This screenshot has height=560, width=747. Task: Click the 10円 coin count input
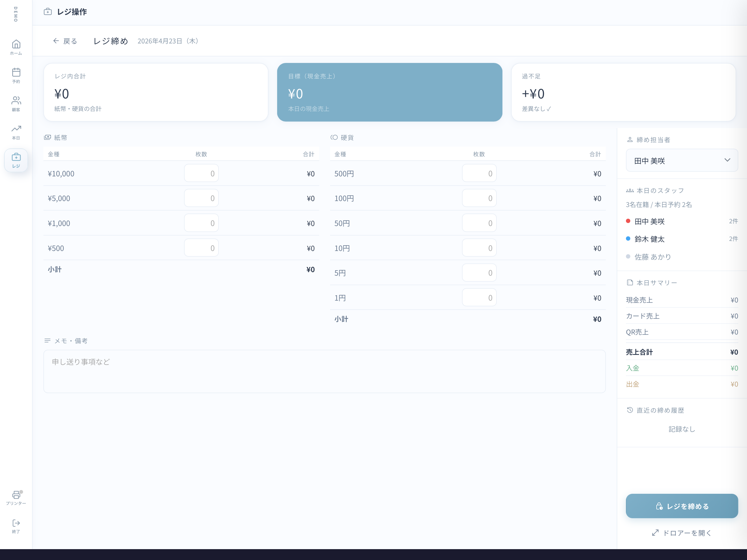point(479,248)
